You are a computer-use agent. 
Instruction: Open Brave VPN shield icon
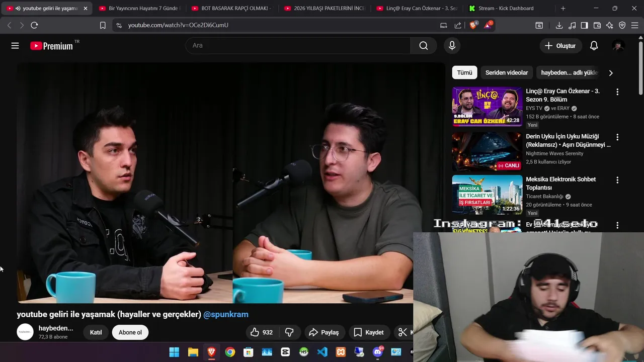(x=622, y=25)
